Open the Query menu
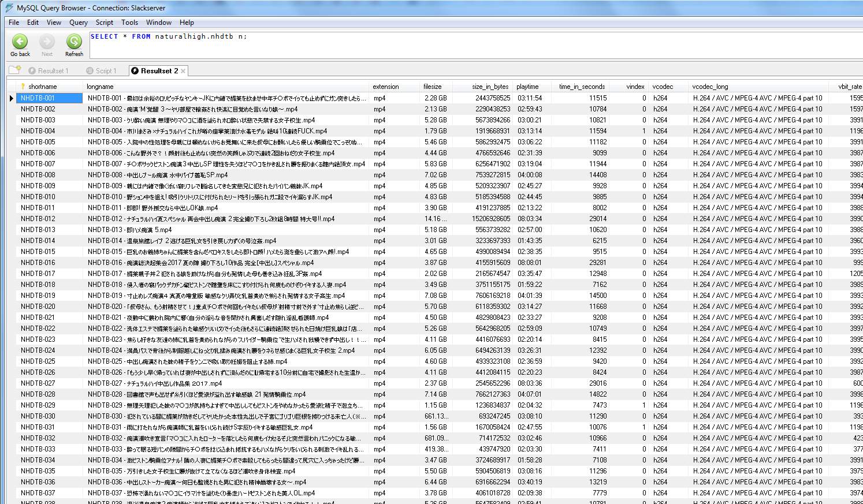863x504 pixels. click(x=79, y=23)
